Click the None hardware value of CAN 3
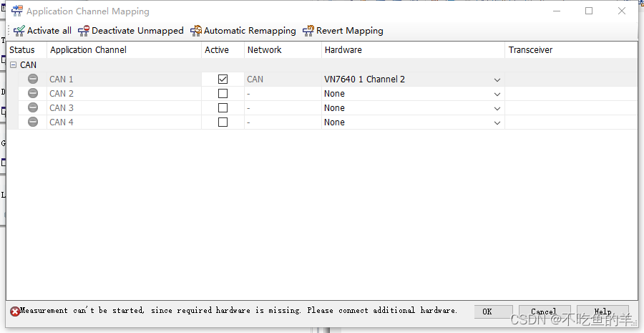Viewport: 644px width, 333px height. [334, 108]
